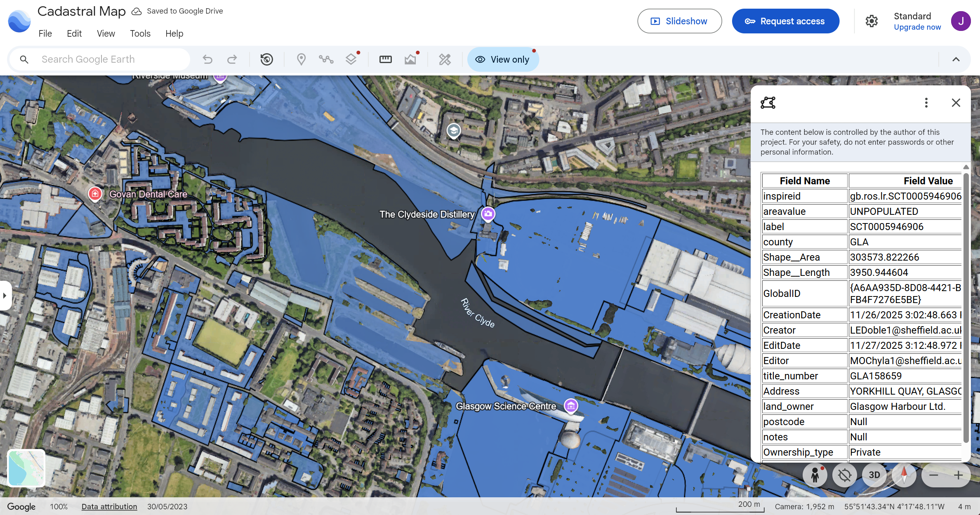Switch the map to 3D view
This screenshot has width=980, height=515.
tap(874, 475)
